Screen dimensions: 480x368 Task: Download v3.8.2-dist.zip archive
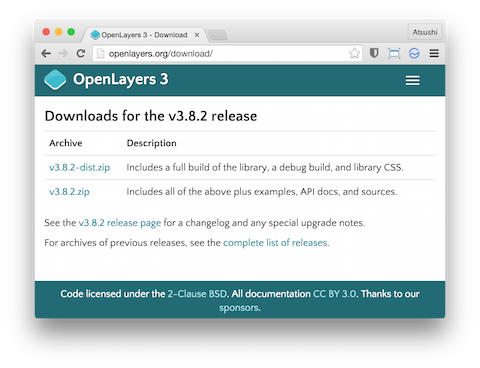click(79, 167)
